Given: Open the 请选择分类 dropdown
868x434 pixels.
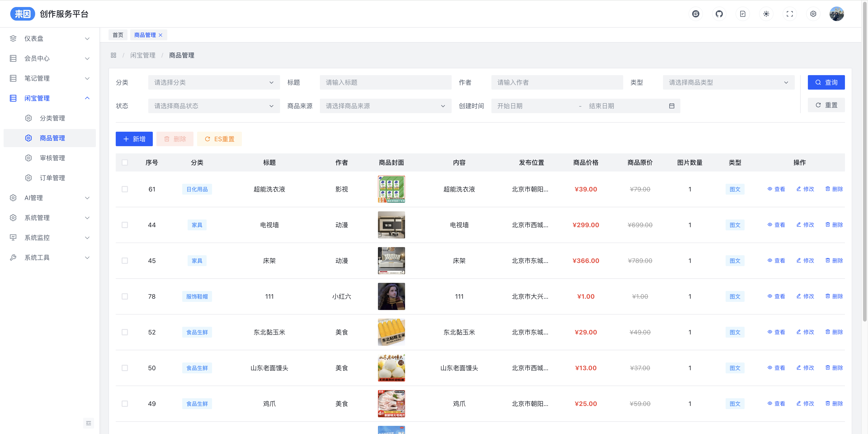Looking at the screenshot, I should coord(214,82).
